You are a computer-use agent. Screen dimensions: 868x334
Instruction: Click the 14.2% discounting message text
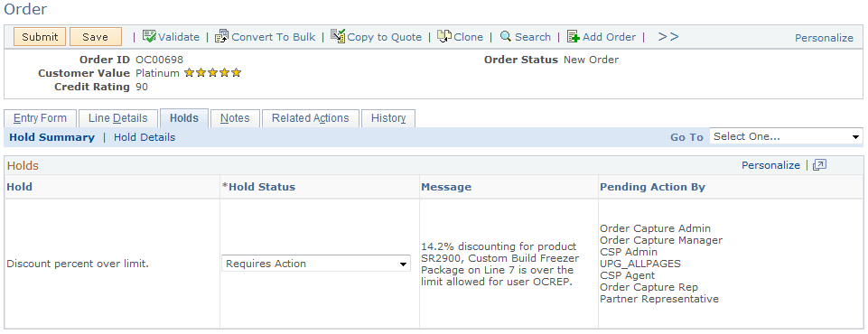(x=499, y=264)
